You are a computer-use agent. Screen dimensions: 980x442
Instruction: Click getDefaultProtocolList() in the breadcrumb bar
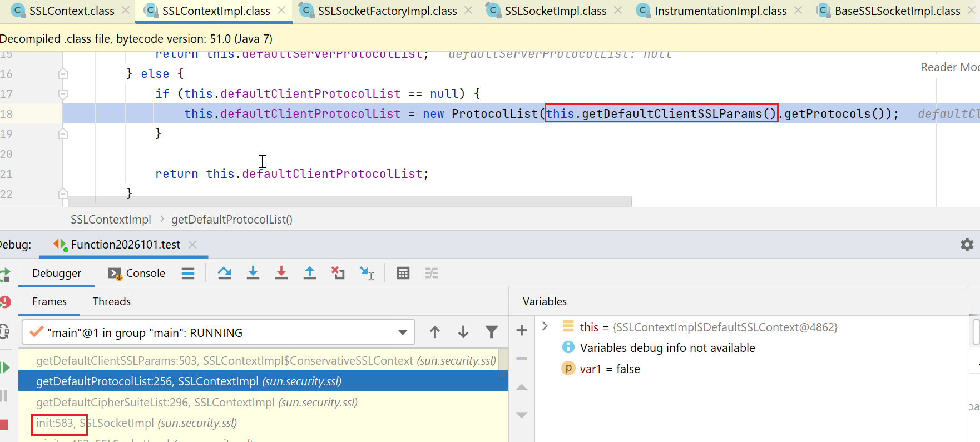(231, 220)
